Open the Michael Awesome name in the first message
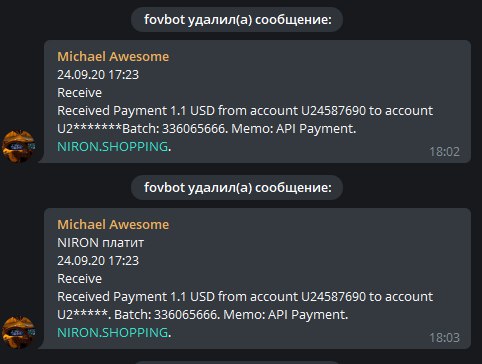Screen dimensions: 482x364 [113, 57]
